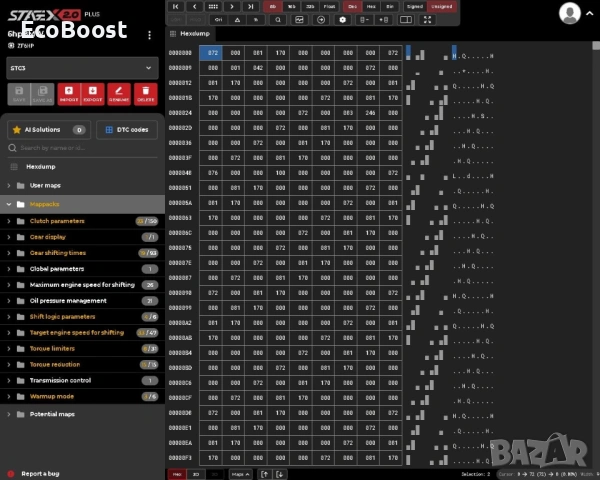The image size is (600, 480).
Task: Click the search by name field
Action: tap(82, 148)
